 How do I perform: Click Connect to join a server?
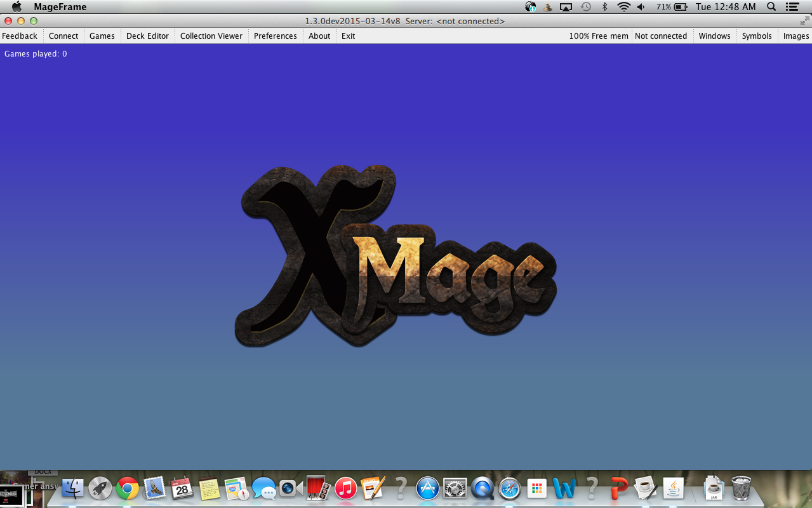coord(63,36)
